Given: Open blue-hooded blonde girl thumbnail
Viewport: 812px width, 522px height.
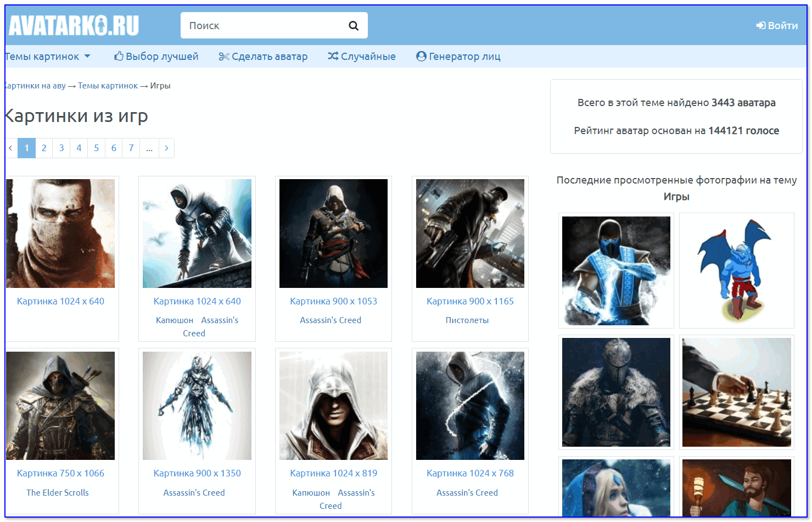Looking at the screenshot, I should 616,488.
